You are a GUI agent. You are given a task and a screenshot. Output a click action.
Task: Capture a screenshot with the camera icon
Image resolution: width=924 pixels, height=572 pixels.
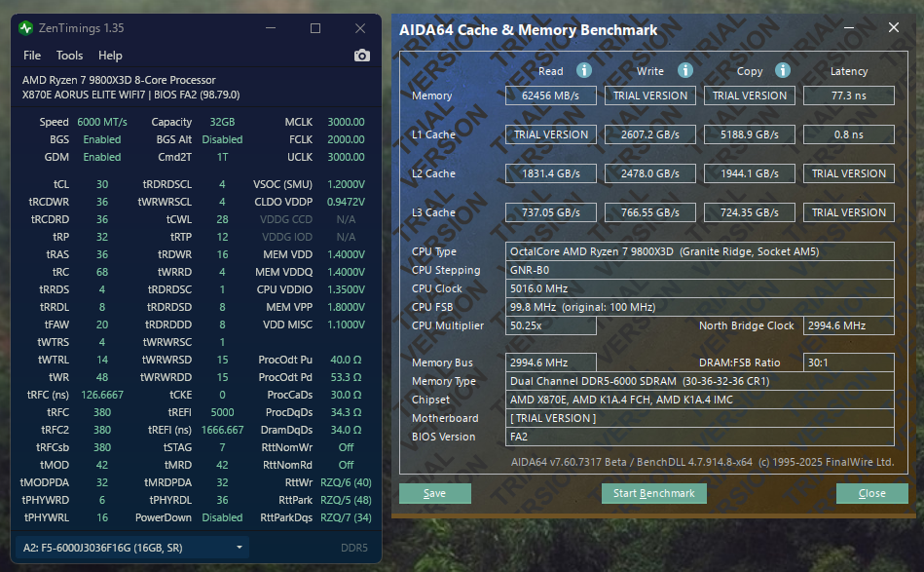pyautogui.click(x=362, y=56)
